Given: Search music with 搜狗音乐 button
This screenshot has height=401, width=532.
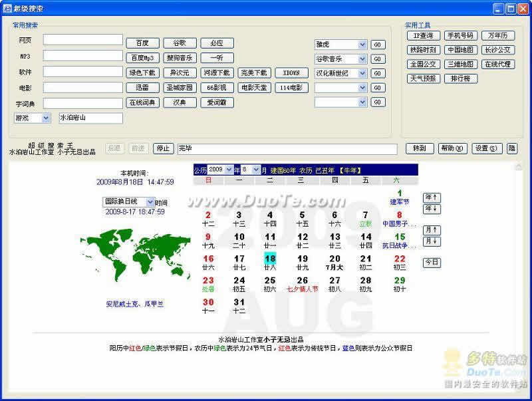Looking at the screenshot, I should pyautogui.click(x=180, y=58).
